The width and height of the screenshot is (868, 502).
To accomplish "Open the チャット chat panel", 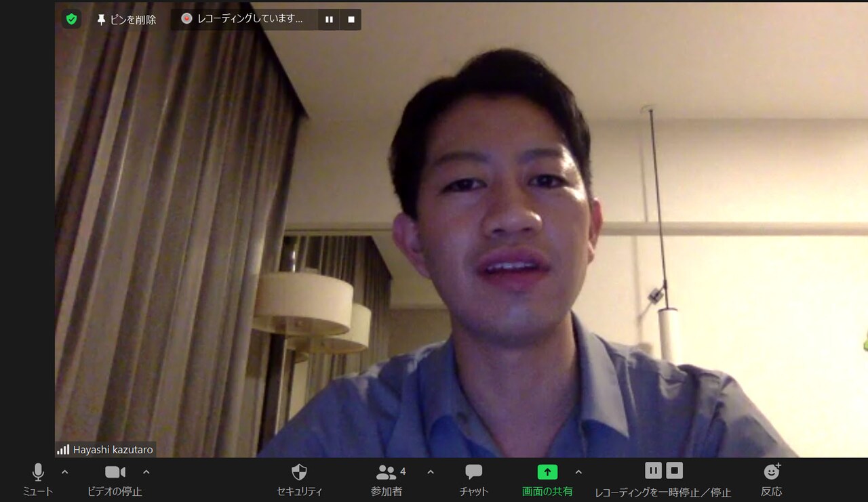I will (473, 478).
